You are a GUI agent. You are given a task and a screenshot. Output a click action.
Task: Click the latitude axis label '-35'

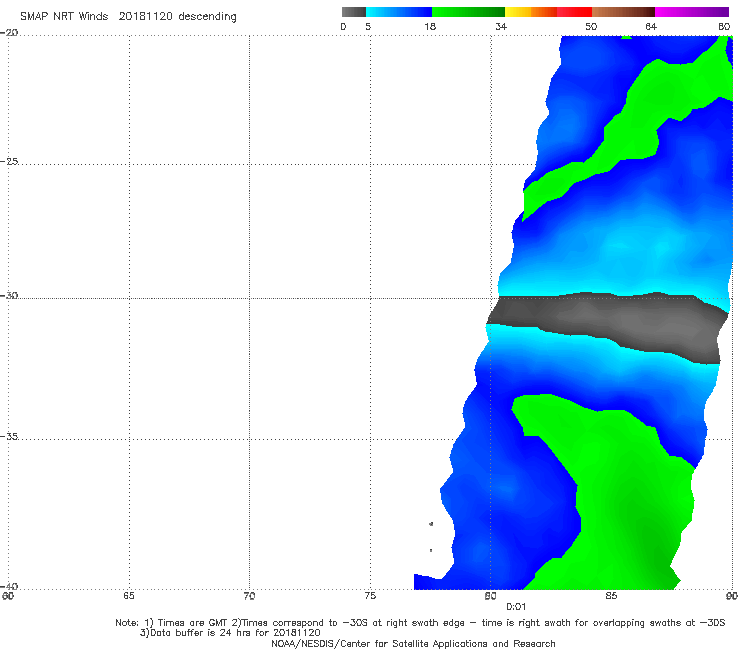click(9, 436)
